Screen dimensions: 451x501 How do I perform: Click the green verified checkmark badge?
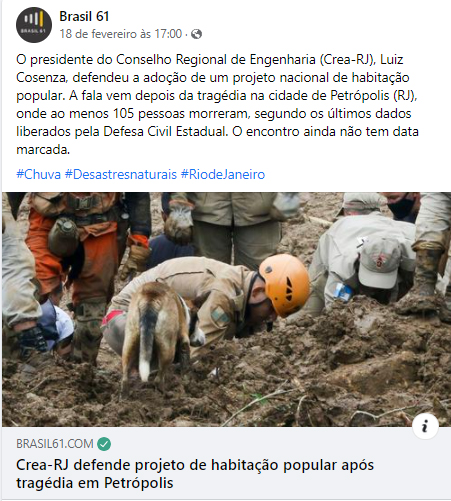tap(104, 444)
